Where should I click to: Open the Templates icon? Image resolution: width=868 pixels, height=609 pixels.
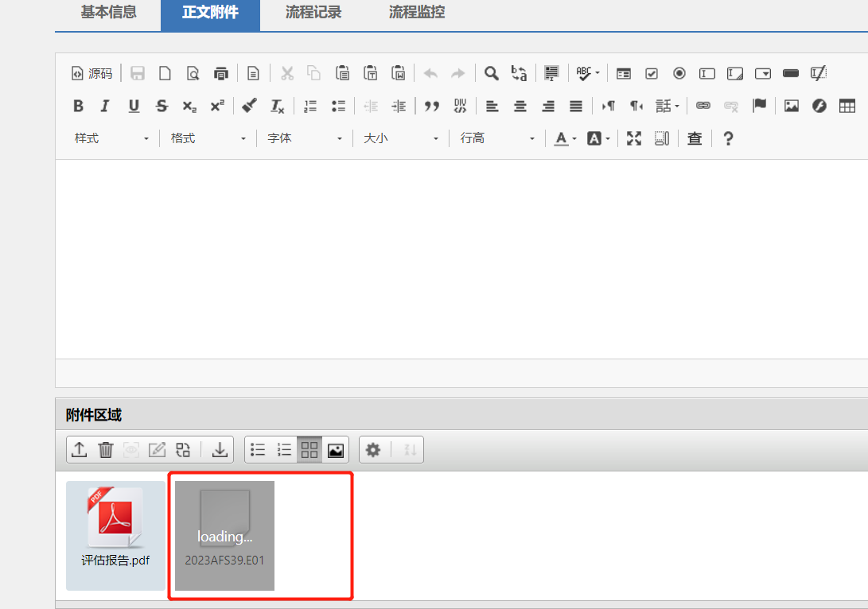point(253,73)
